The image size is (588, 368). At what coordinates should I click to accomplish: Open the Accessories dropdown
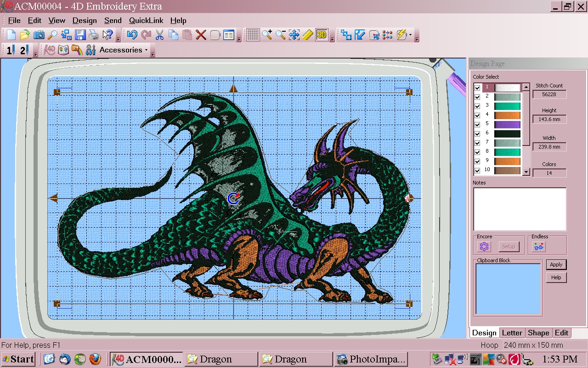point(124,50)
